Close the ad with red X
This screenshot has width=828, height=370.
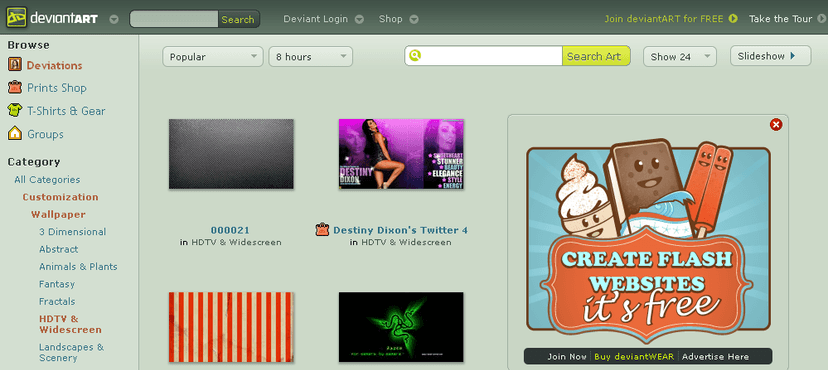click(776, 125)
